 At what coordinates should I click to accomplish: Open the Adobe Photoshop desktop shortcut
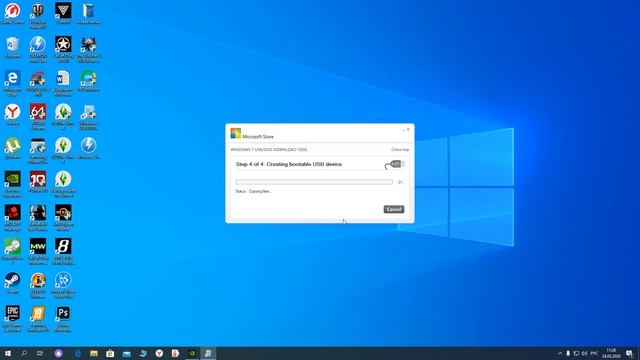pos(63,318)
